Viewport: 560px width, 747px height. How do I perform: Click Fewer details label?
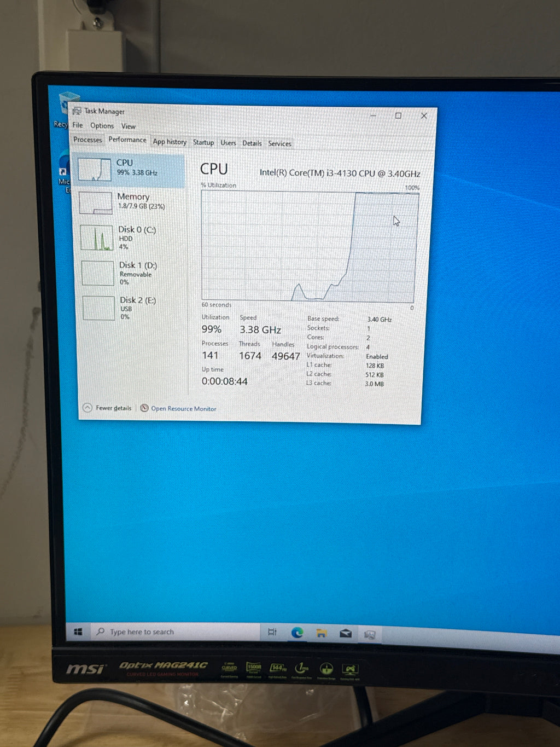114,408
